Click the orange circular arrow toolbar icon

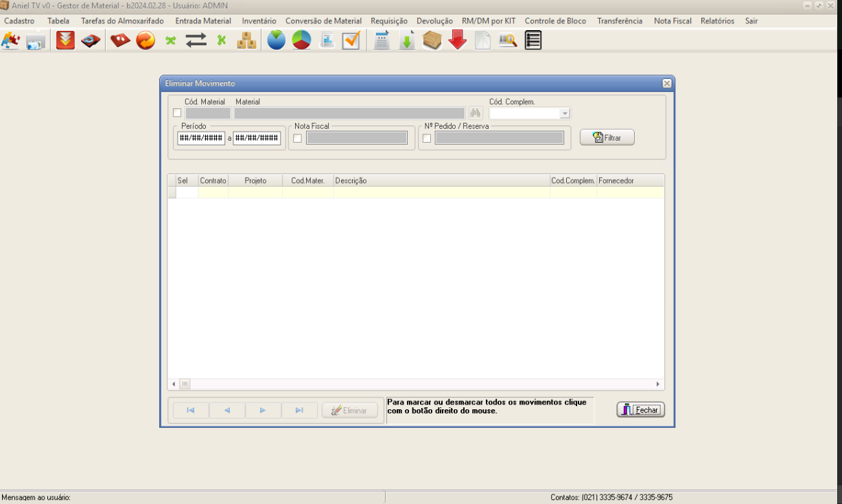[x=145, y=40]
